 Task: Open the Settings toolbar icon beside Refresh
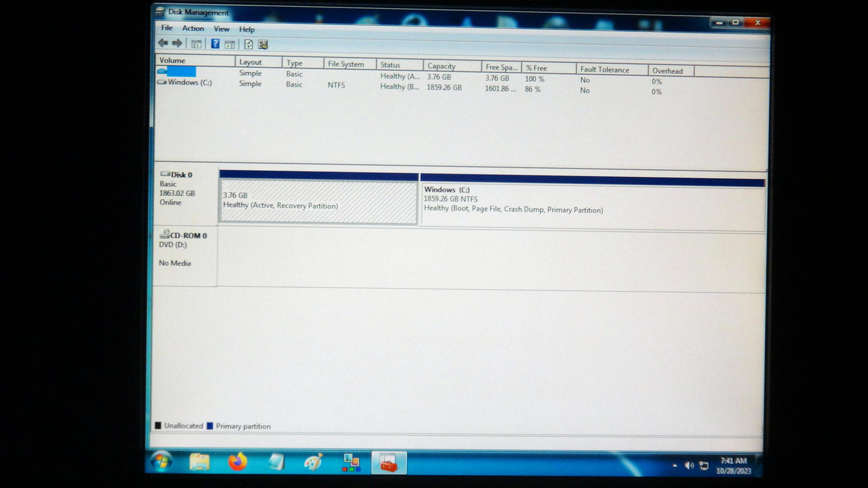(263, 45)
